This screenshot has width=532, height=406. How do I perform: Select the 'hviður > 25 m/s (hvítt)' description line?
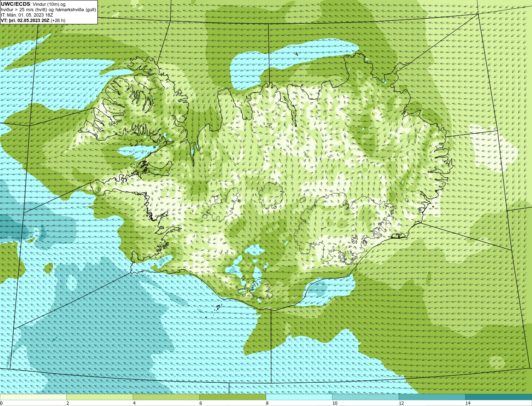point(48,9)
